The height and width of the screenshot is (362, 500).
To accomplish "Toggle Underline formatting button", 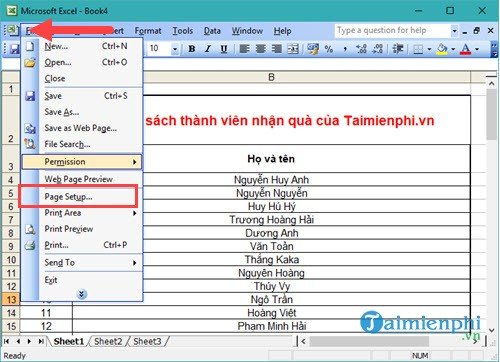I will pyautogui.click(x=224, y=49).
